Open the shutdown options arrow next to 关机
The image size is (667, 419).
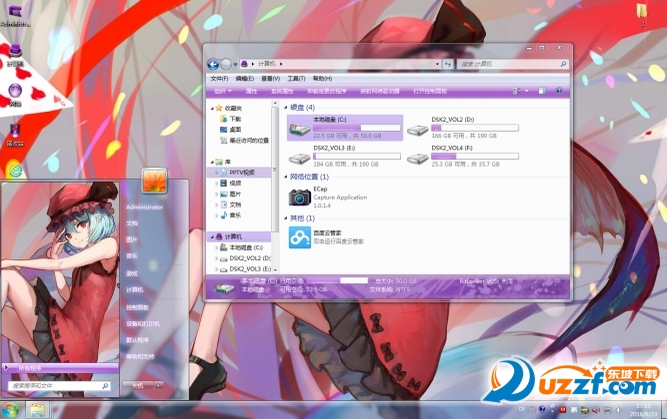tap(159, 385)
